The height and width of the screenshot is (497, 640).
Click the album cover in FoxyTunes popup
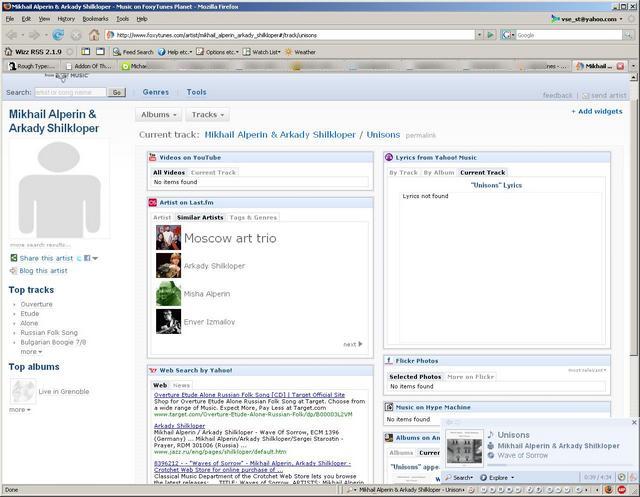tap(464, 448)
